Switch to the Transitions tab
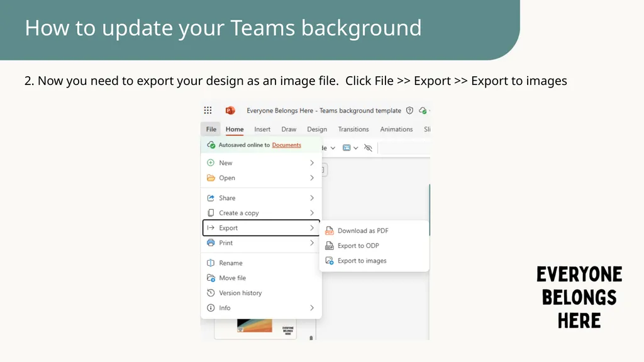The width and height of the screenshot is (644, 362). (353, 129)
